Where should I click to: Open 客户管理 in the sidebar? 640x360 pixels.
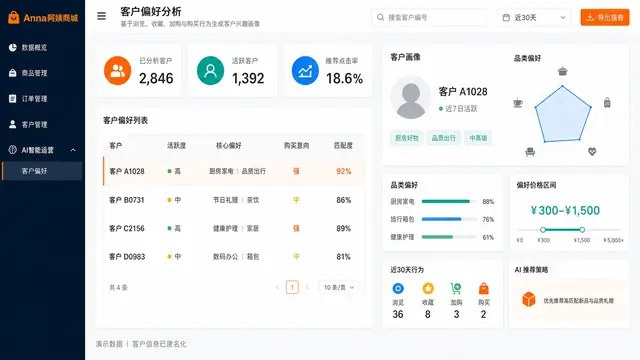tap(42, 124)
